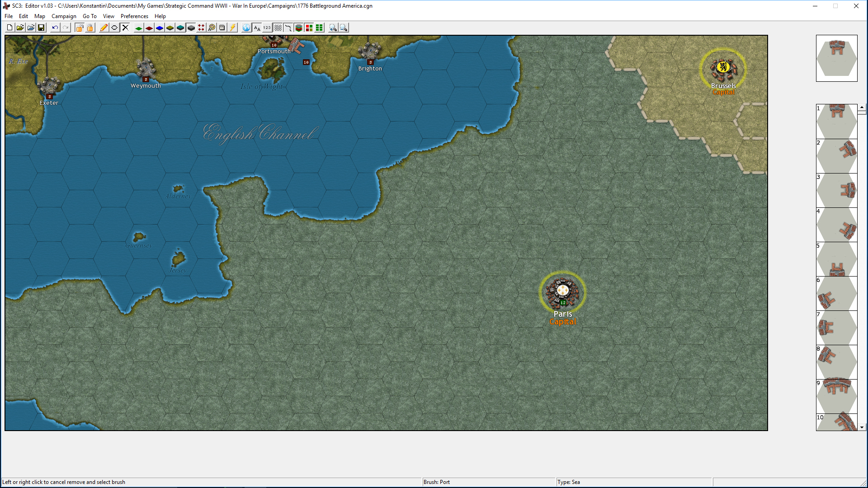Choose the blue layer tile brush
This screenshot has height=488, width=868.
click(160, 28)
